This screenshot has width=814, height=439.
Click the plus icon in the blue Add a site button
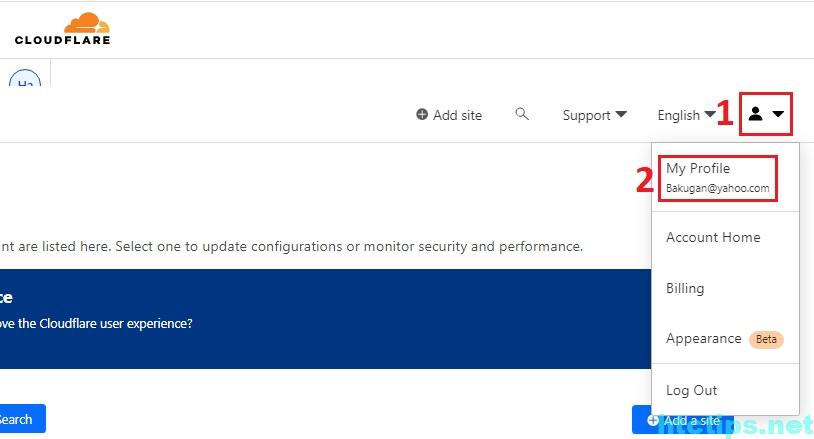[653, 420]
